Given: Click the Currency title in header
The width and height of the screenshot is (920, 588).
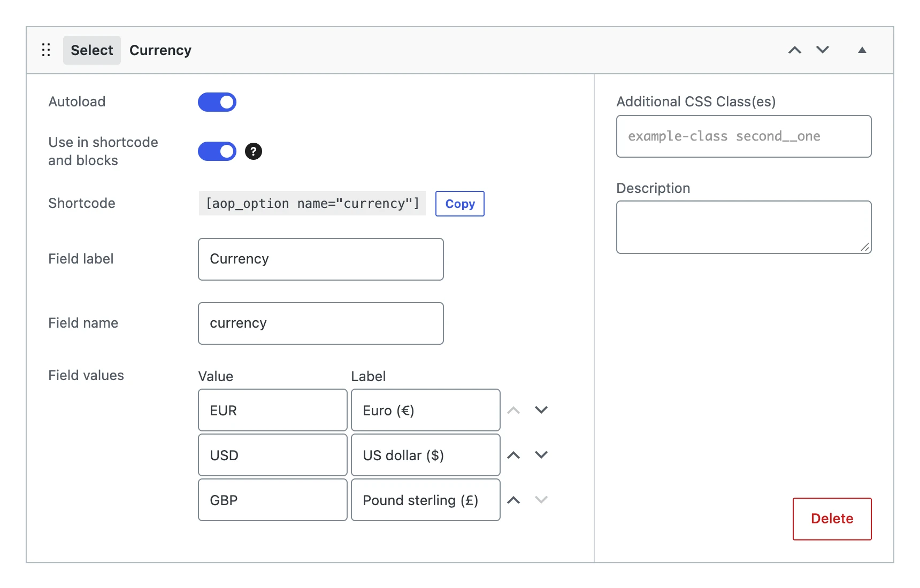Looking at the screenshot, I should point(160,50).
